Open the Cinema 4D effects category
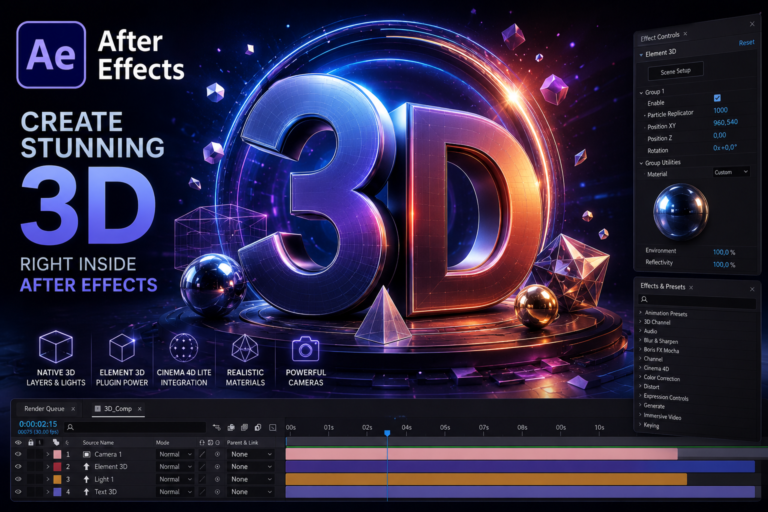This screenshot has width=768, height=512. point(656,368)
